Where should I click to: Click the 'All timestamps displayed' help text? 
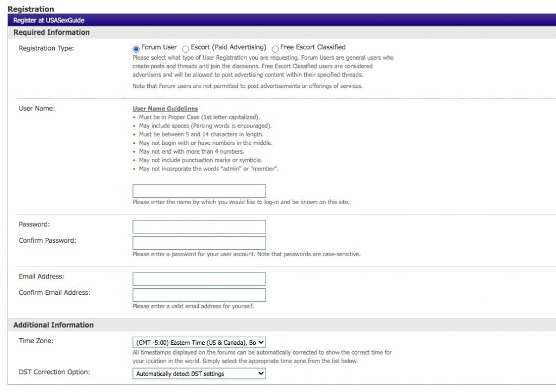pos(262,357)
